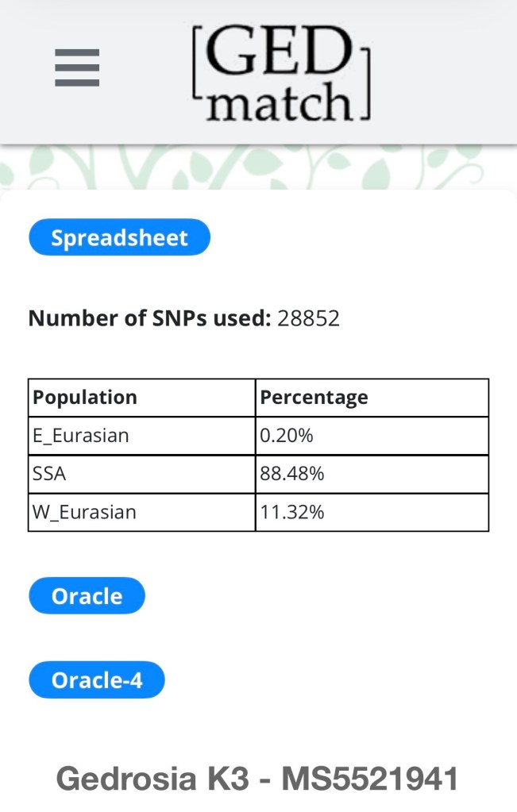Screen dimensions: 517x812
Task: Launch the Oracle analysis
Action: [87, 596]
